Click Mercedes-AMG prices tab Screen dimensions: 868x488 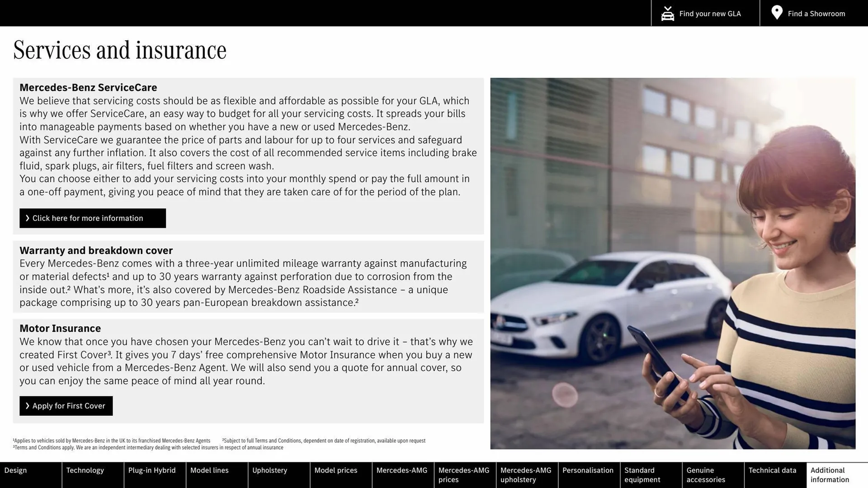[x=464, y=474]
